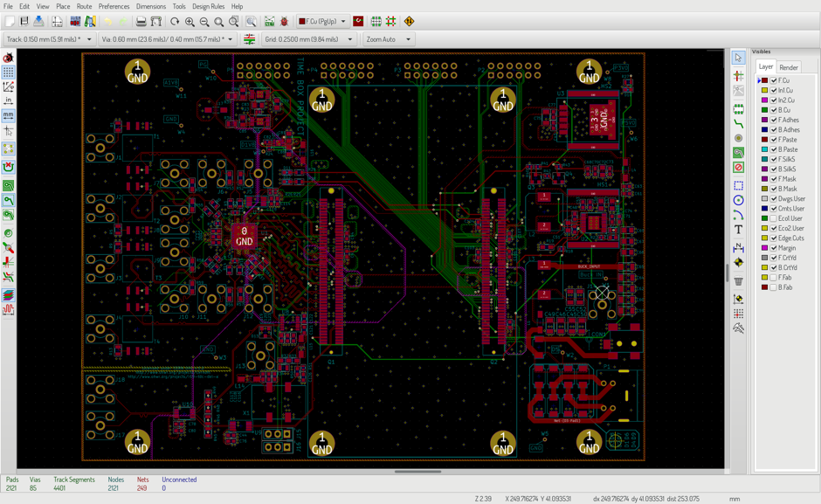Uncheck F.Cu layer visibility

tap(773, 80)
